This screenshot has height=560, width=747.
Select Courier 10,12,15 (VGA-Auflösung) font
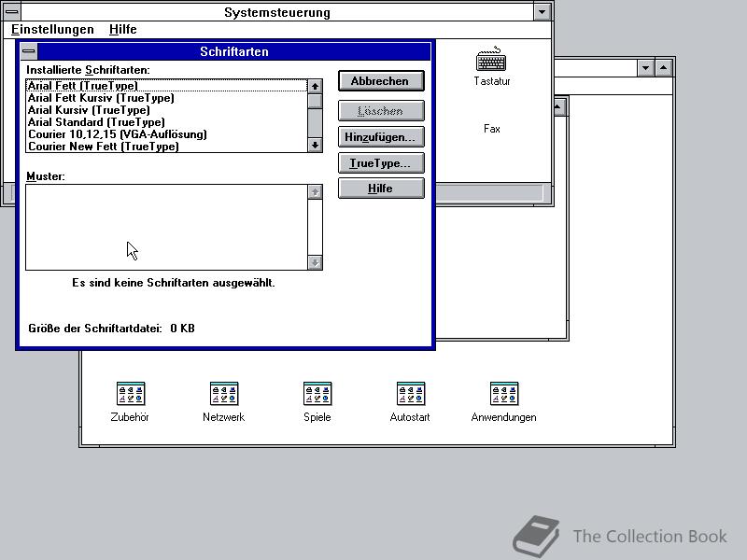click(x=166, y=134)
